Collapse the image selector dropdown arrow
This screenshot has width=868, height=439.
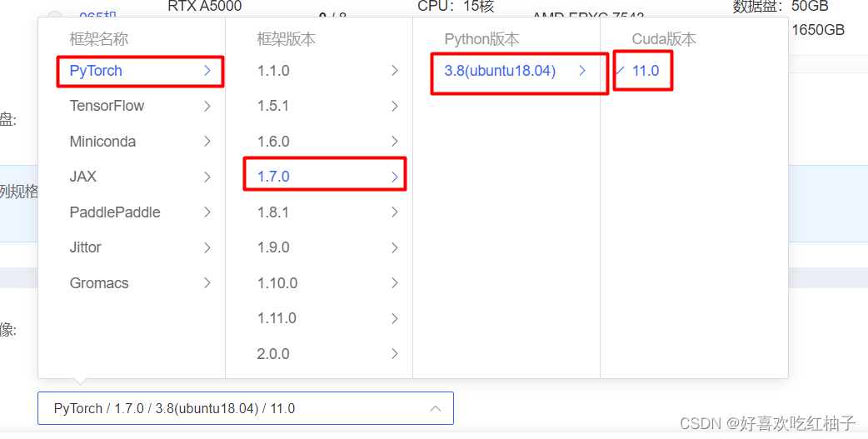436,408
